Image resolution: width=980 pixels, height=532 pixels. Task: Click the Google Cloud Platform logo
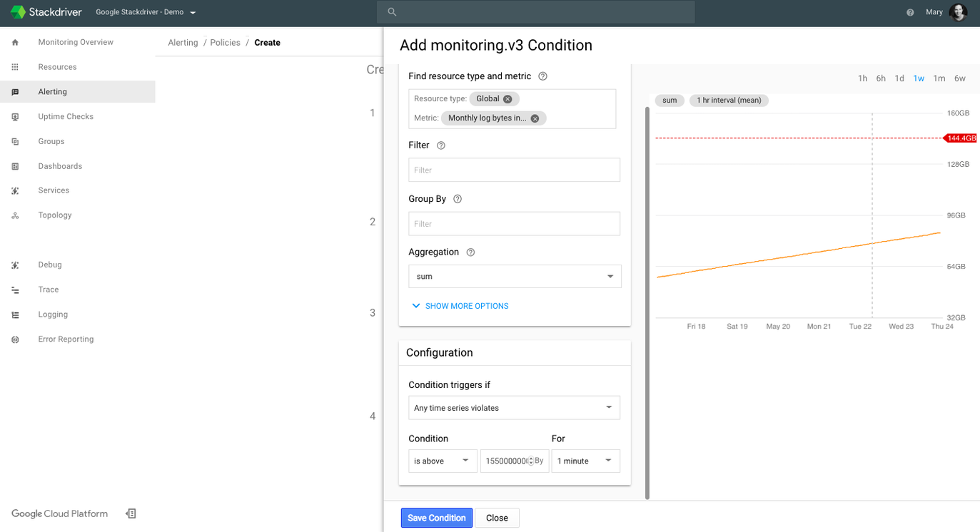[59, 513]
